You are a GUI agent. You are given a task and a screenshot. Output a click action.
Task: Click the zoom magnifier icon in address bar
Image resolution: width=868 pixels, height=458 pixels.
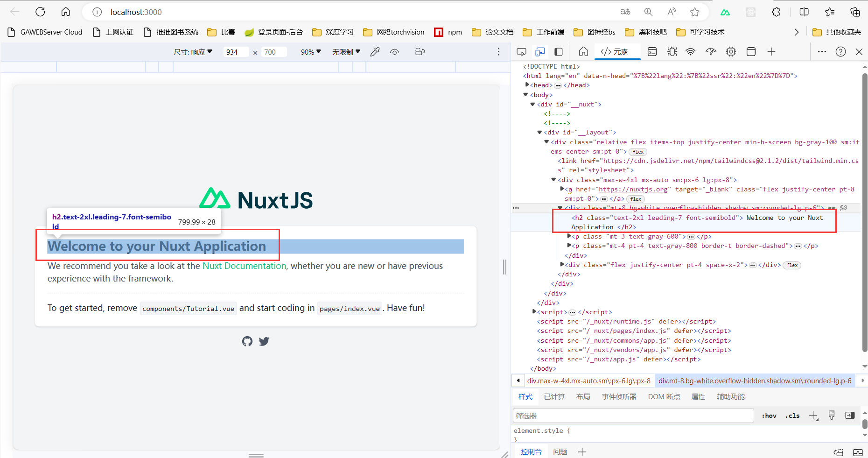pos(648,12)
